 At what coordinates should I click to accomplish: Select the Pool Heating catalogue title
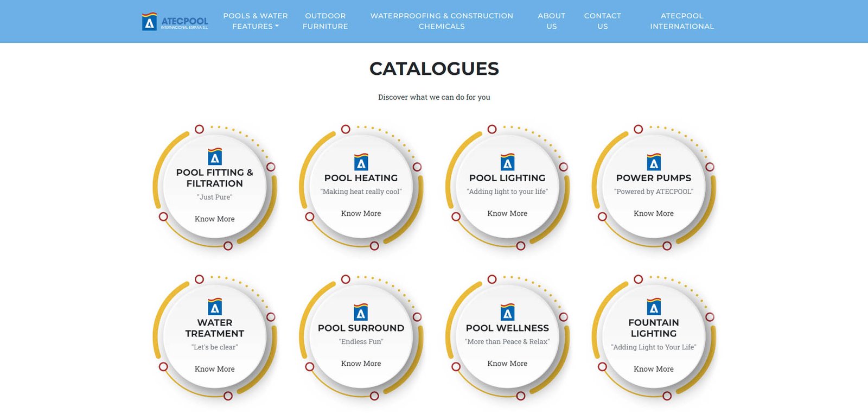[361, 178]
